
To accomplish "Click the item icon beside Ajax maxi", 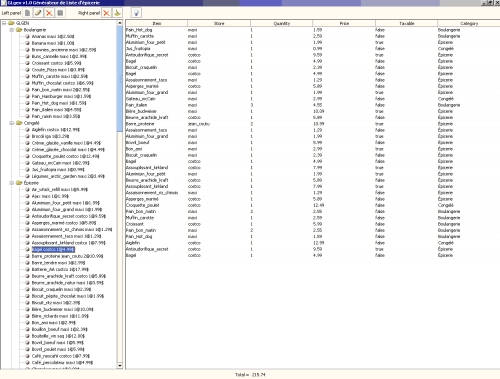I will (28, 196).
